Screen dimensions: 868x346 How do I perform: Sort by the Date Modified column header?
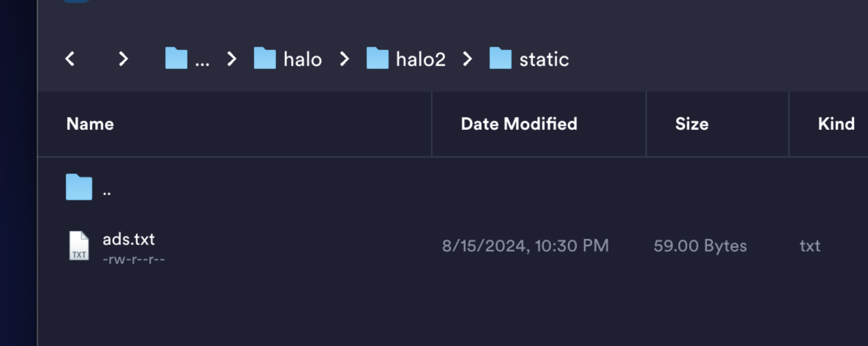point(519,124)
